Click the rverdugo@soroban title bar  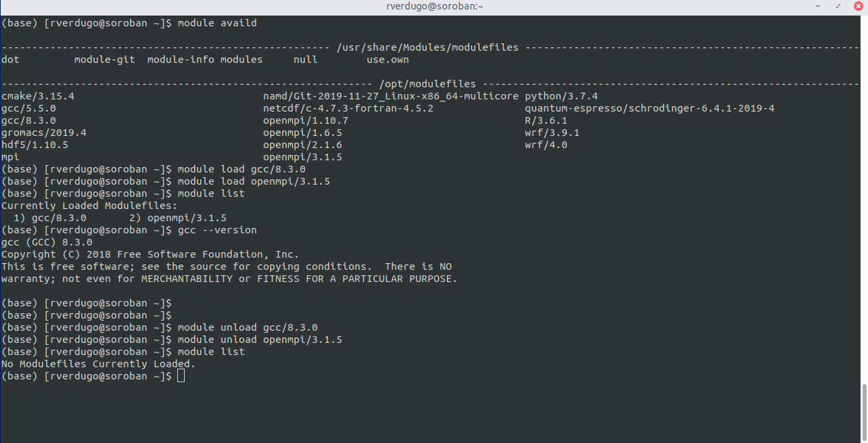434,6
